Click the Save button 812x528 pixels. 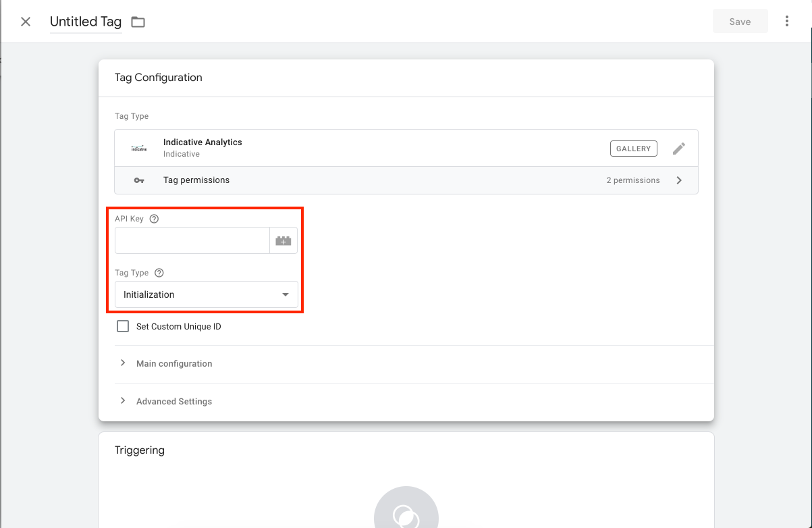coord(740,22)
